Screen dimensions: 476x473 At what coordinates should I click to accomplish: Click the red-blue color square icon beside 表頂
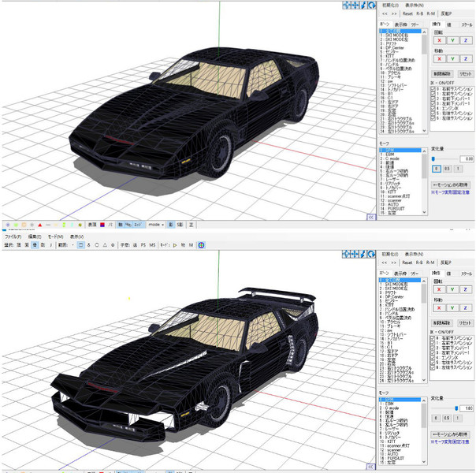pos(102,224)
